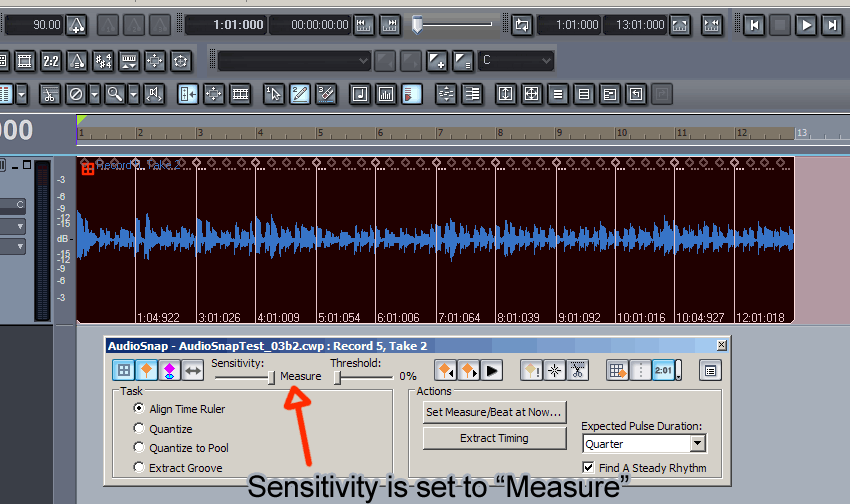This screenshot has width=850, height=504.
Task: Select the Align Time Ruler radio button
Action: click(x=140, y=409)
